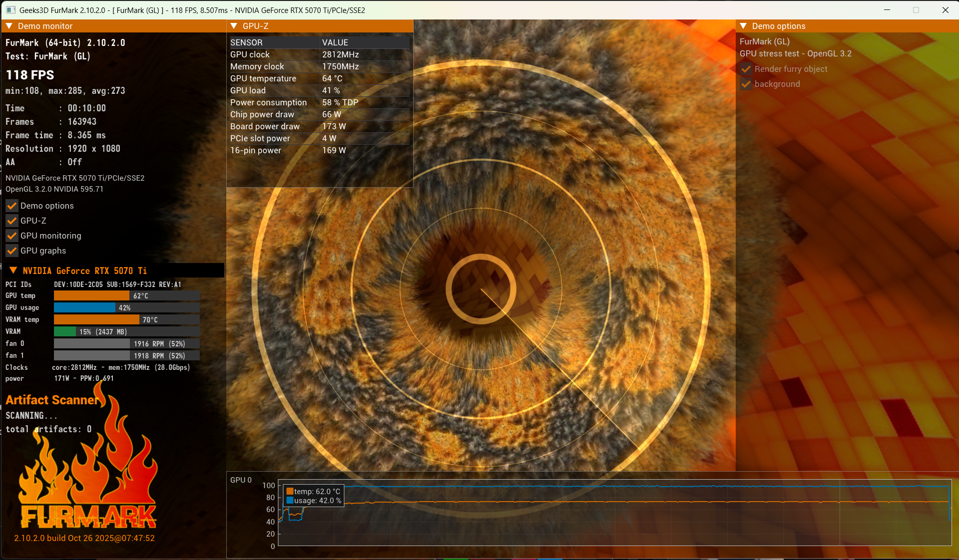
Task: Toggle the GPU-Z checkbox
Action: point(12,221)
